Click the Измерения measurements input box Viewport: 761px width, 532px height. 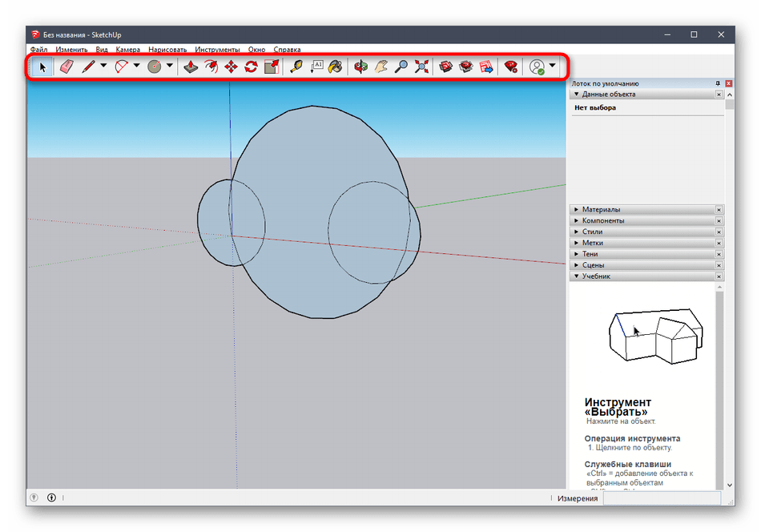pos(666,498)
